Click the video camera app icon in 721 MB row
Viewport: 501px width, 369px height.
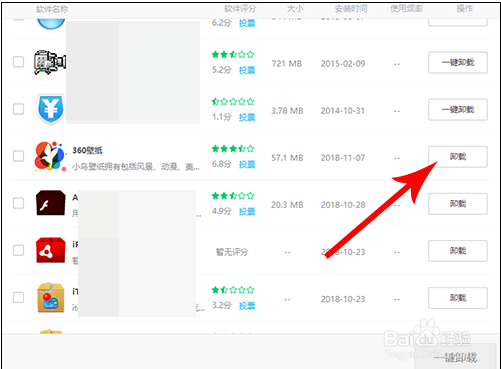tap(50, 62)
